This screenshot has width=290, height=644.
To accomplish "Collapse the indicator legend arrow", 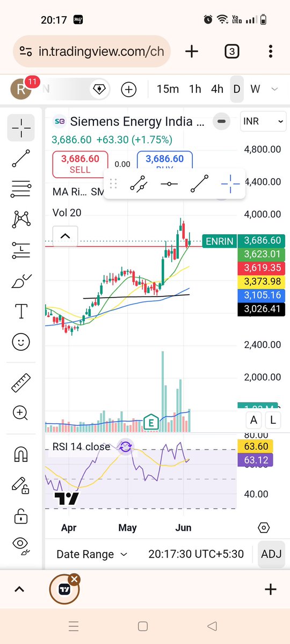I will point(66,236).
